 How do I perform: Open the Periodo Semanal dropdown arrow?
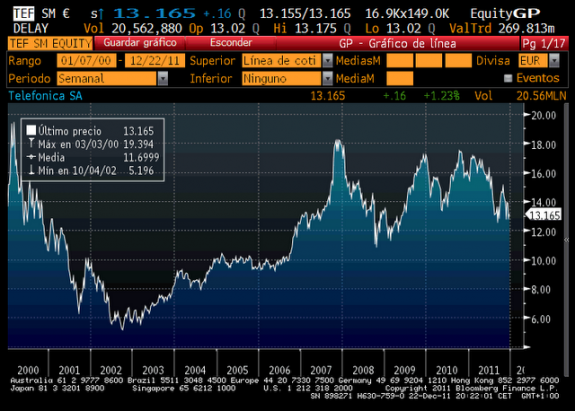pos(162,78)
